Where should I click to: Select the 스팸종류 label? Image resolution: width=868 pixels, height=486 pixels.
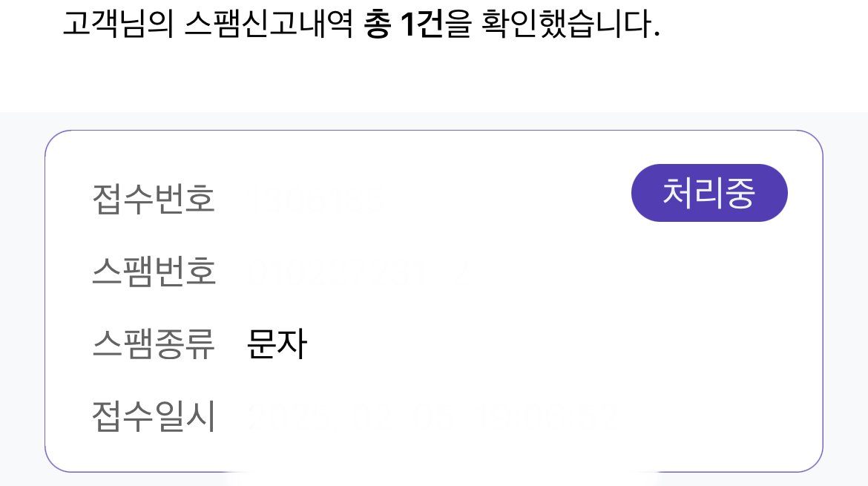[154, 344]
